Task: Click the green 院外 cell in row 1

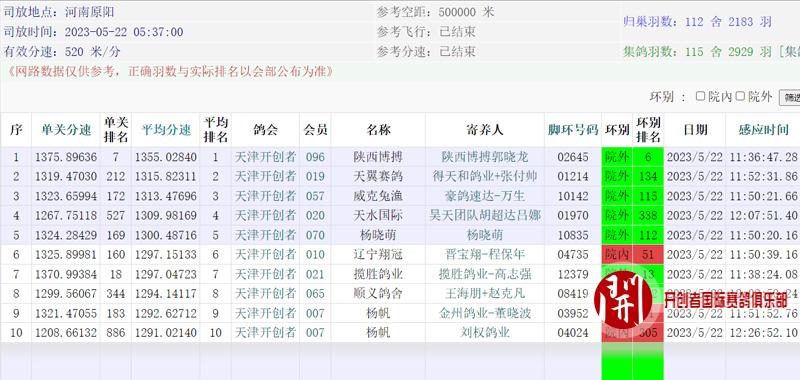Action: [617, 157]
